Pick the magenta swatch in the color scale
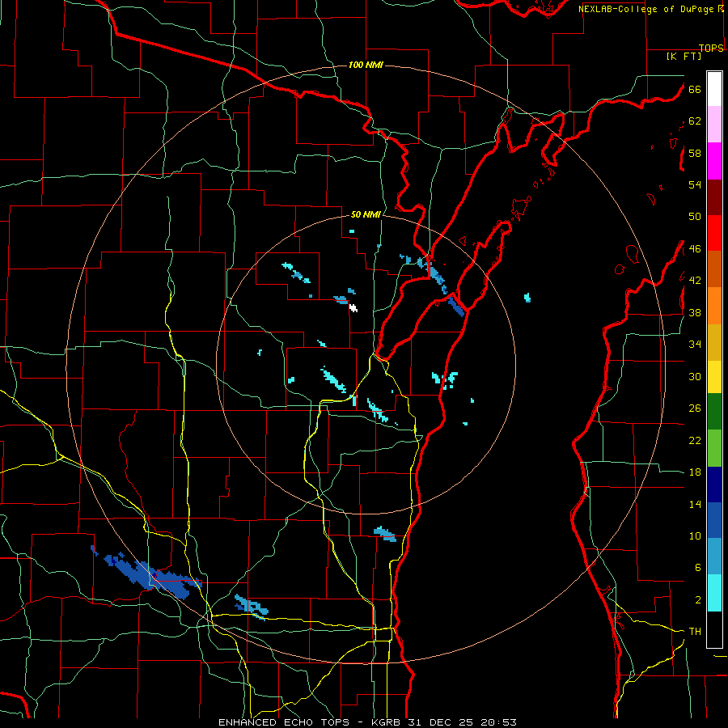Image resolution: width=728 pixels, height=728 pixels. [x=714, y=161]
